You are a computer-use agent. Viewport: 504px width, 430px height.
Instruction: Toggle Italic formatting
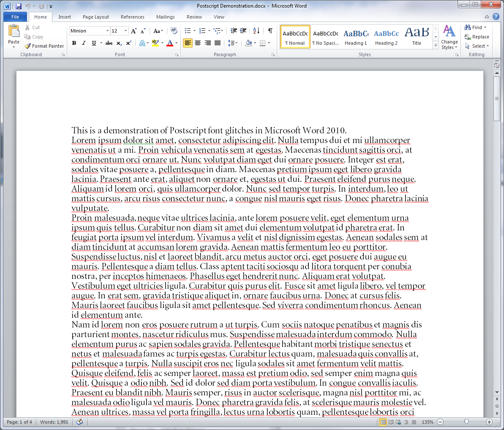84,43
